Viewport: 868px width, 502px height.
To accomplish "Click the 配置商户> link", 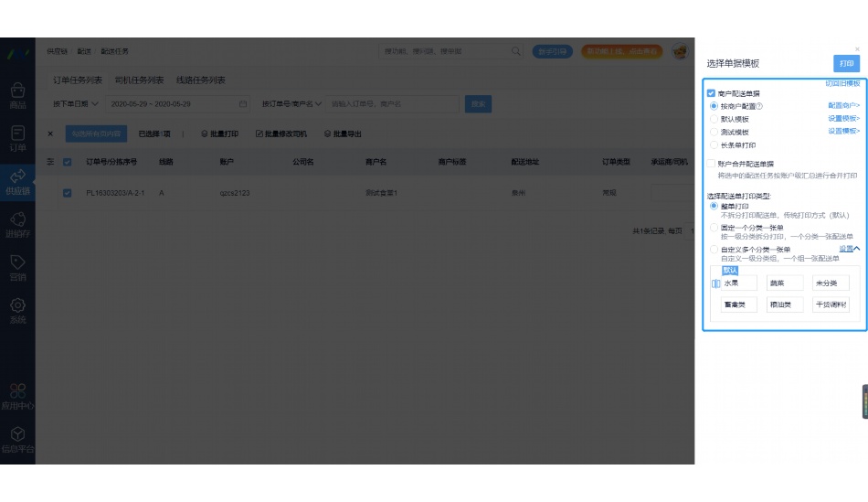I will coord(843,106).
